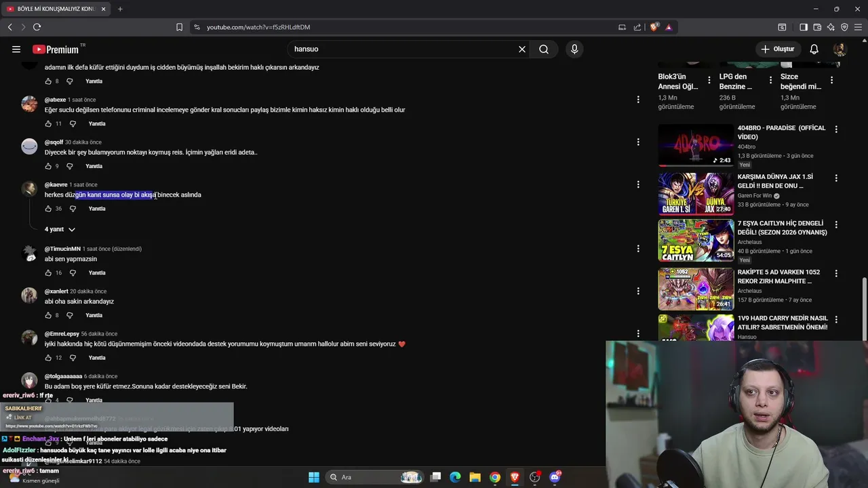The image size is (868, 488).
Task: Open Brave Rewards triangle icon
Action: tap(669, 27)
